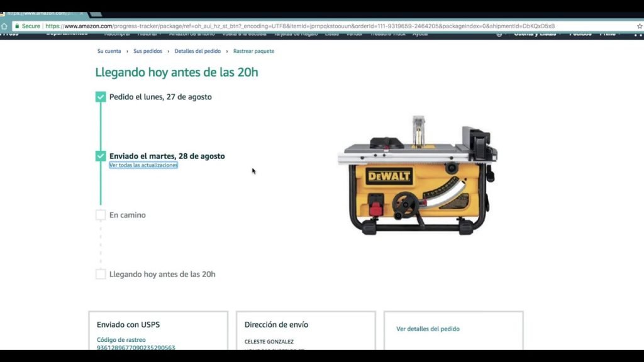Click the Amazon logo in the navigation bar

11,33
